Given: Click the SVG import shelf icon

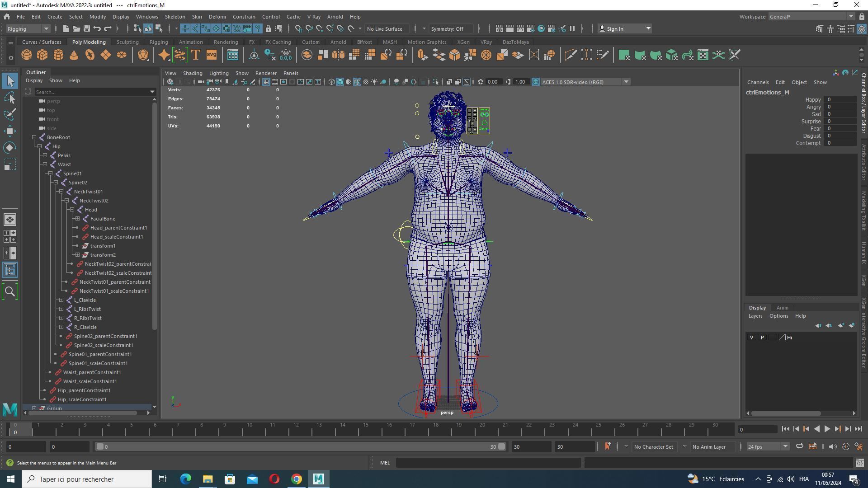Looking at the screenshot, I should [212, 55].
